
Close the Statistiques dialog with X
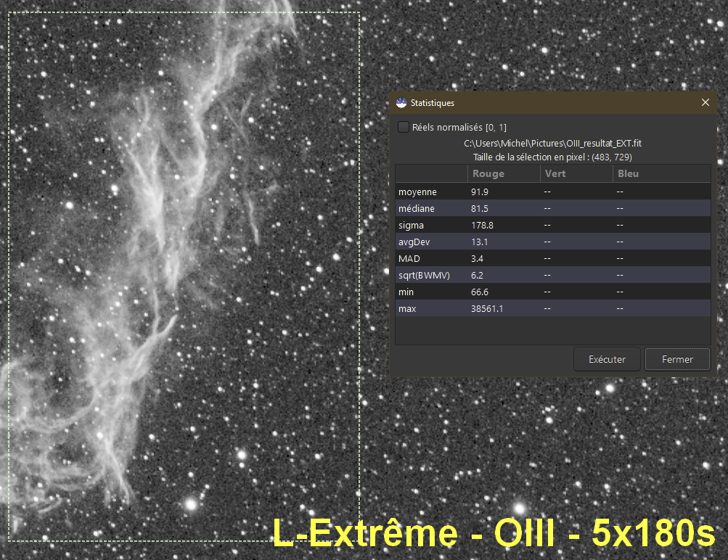pyautogui.click(x=705, y=102)
